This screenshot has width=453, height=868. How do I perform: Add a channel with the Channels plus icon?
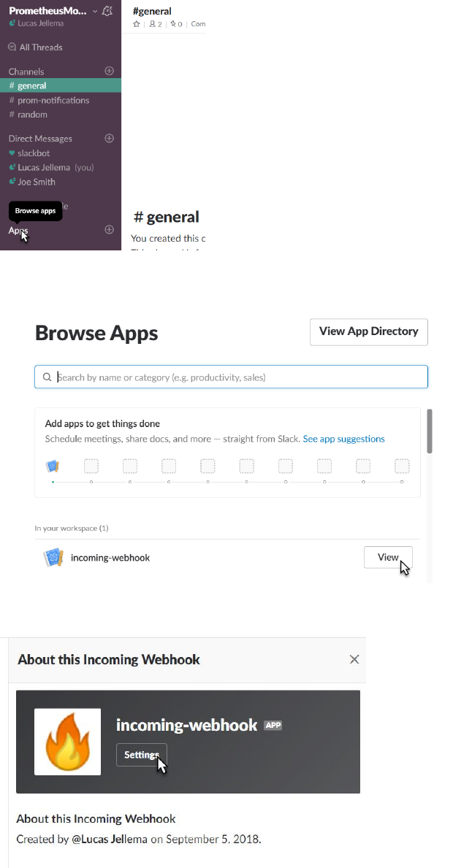110,72
